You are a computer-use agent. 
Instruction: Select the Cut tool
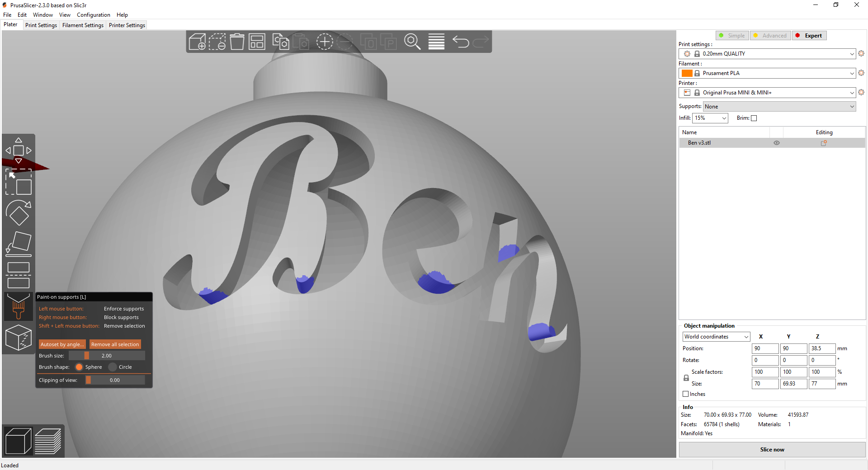point(19,275)
